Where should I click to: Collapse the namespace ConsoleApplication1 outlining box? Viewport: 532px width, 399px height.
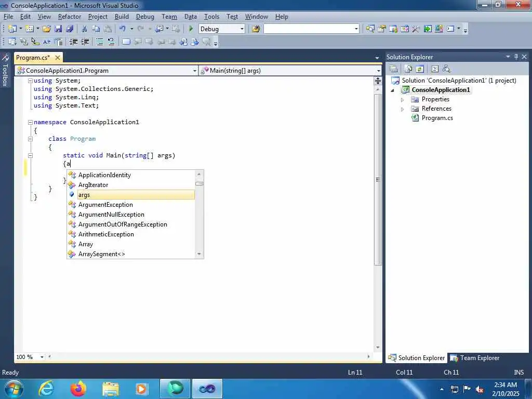pyautogui.click(x=30, y=122)
